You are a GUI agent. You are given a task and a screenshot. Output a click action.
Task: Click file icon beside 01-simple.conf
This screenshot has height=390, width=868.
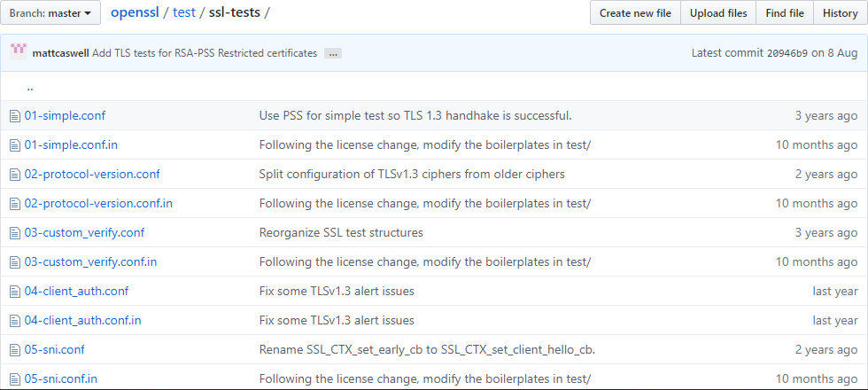pyautogui.click(x=14, y=116)
